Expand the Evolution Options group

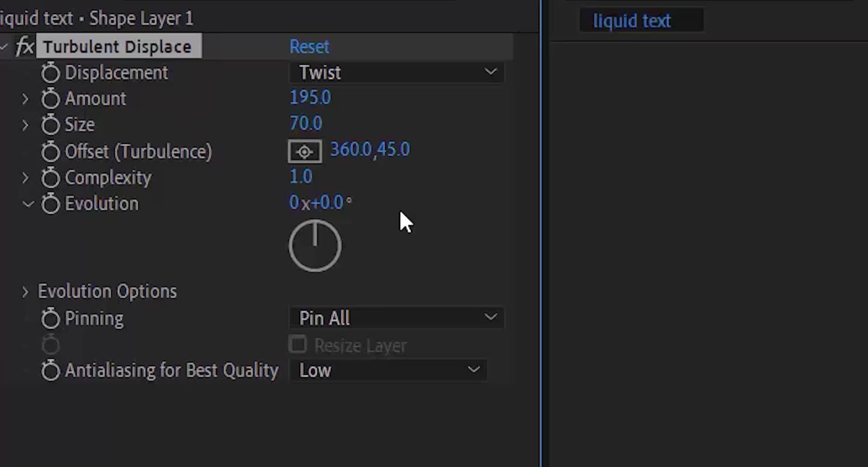tap(25, 292)
